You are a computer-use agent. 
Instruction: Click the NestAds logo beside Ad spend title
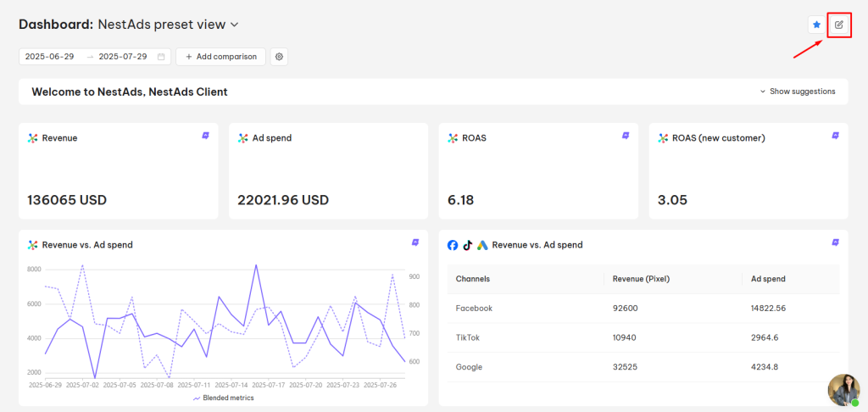(242, 138)
